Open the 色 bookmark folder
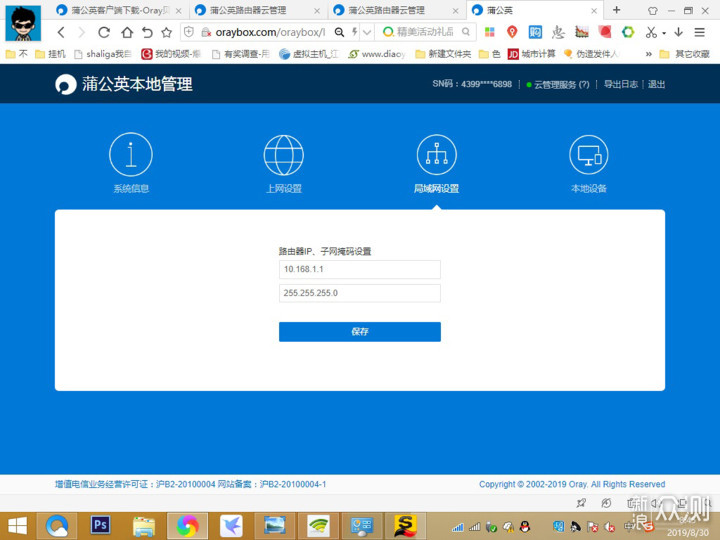The height and width of the screenshot is (540, 720). point(489,54)
